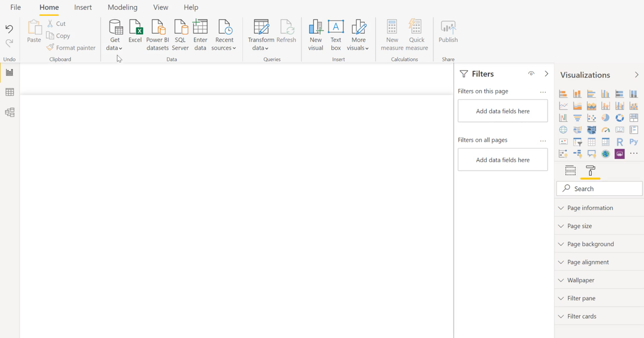Toggle Filters pane visibility eye icon
Viewport: 644px width, 338px height.
(531, 74)
